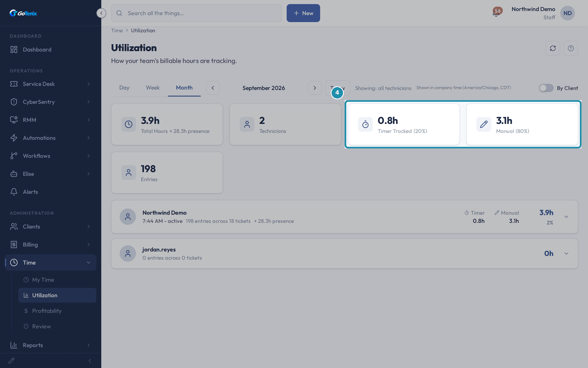Toggle the By Client switch

point(546,88)
